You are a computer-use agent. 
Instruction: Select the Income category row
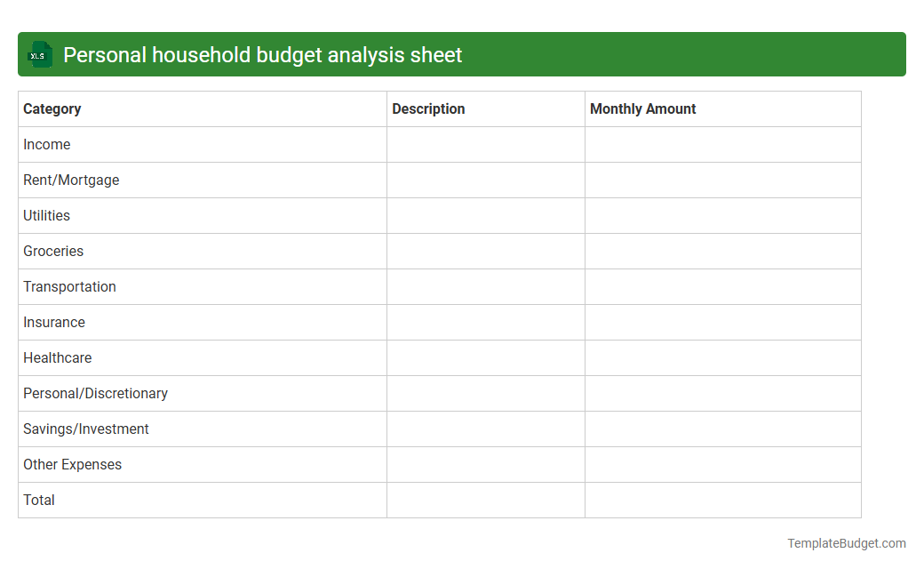(x=46, y=144)
